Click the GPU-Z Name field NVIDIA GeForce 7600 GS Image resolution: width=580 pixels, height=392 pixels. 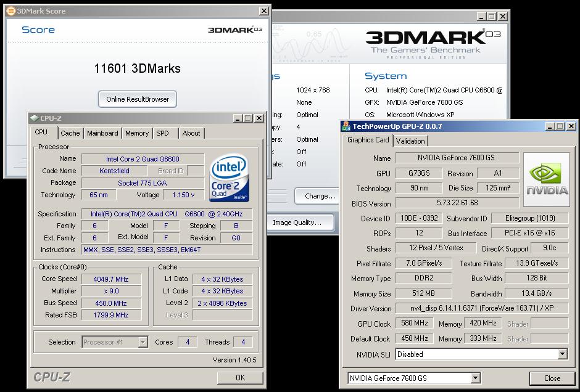457,158
